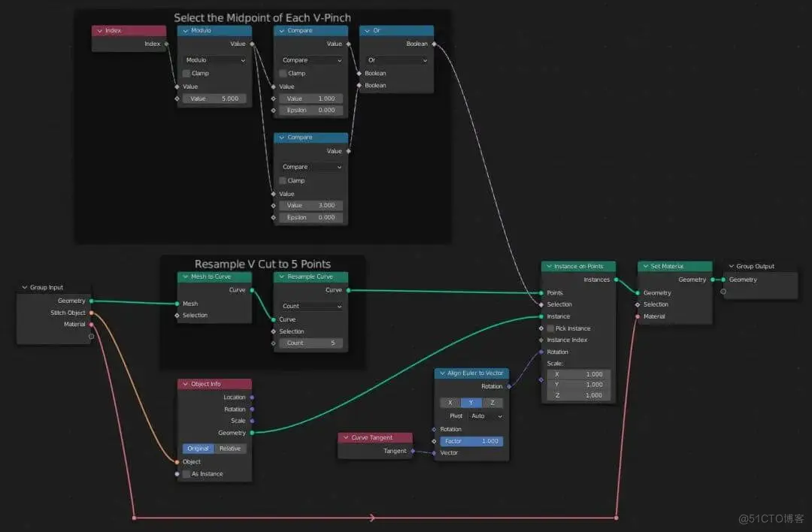
Task: Click Material output socket on Group Input
Action: point(91,325)
